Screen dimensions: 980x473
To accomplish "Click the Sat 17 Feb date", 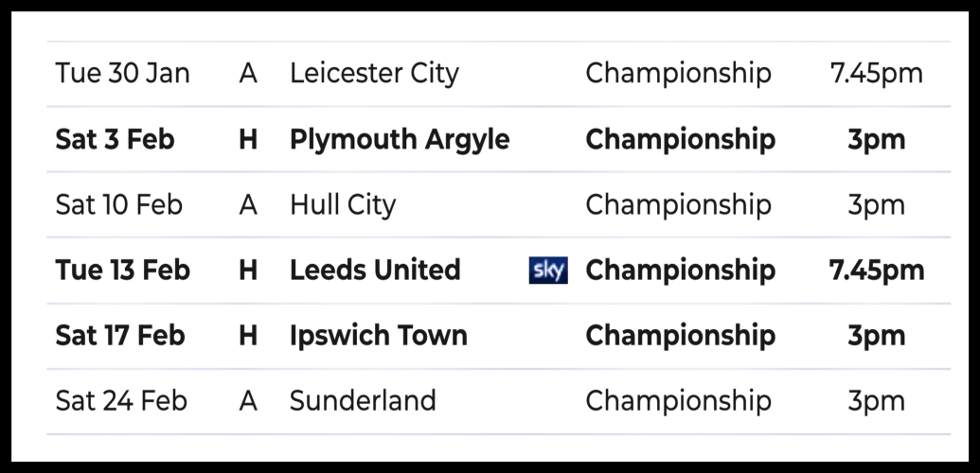I will [x=120, y=336].
